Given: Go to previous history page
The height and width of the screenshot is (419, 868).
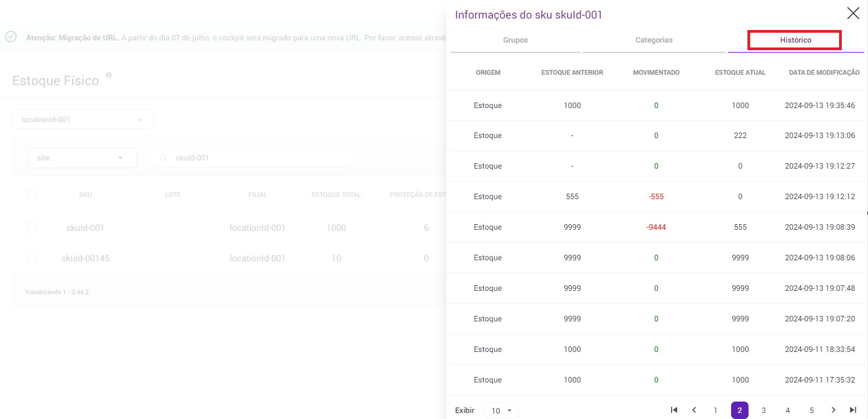Looking at the screenshot, I should pos(694,410).
